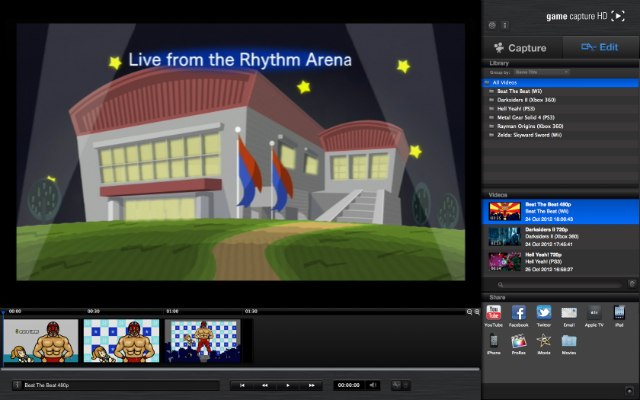Zoom out the timeline
This screenshot has width=640, height=400.
pos(469,312)
